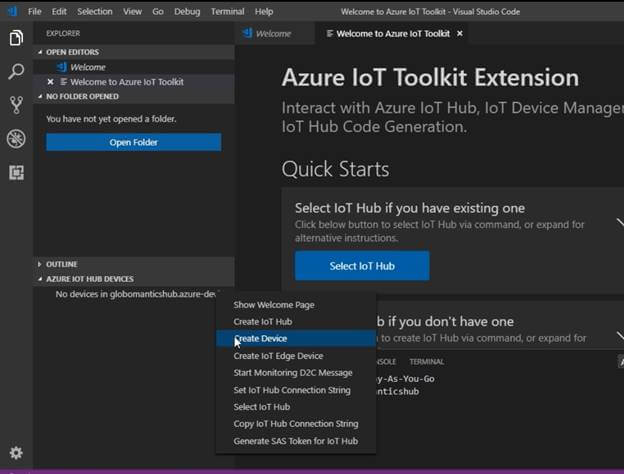This screenshot has height=474, width=624.
Task: Select Welcome to Azure IoT Toolkit in Open Editors
Action: tap(134, 82)
